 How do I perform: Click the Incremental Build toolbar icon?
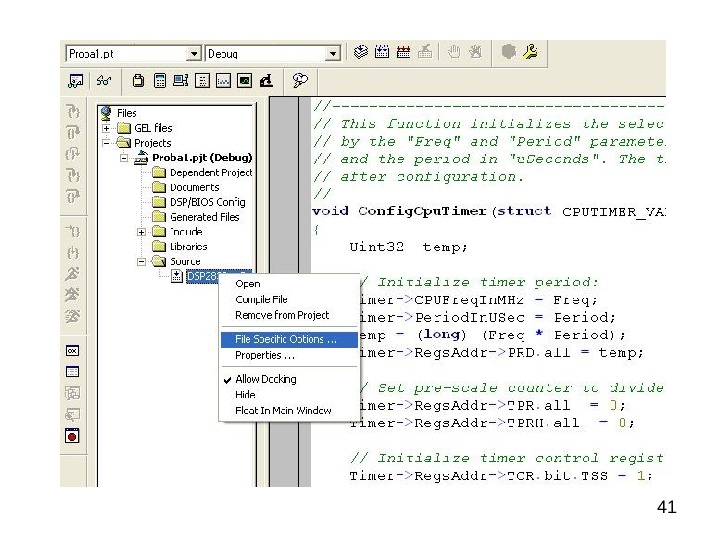click(x=383, y=52)
